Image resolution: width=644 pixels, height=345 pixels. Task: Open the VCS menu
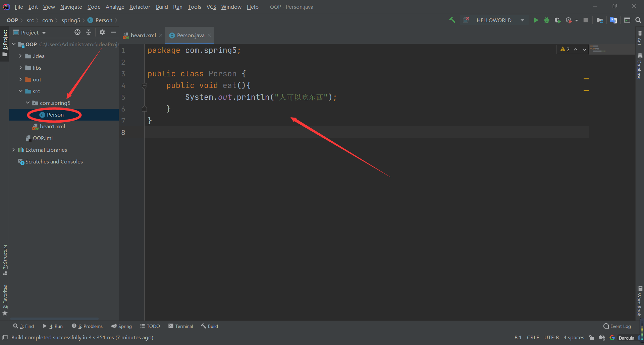click(x=211, y=7)
